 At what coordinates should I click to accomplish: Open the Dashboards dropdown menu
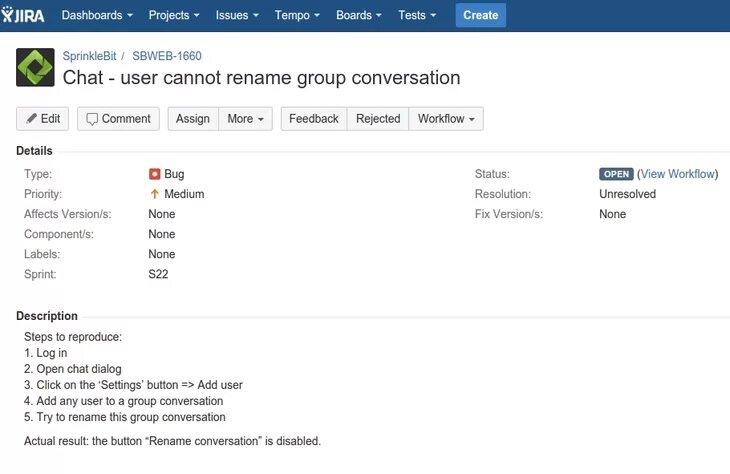(x=97, y=15)
